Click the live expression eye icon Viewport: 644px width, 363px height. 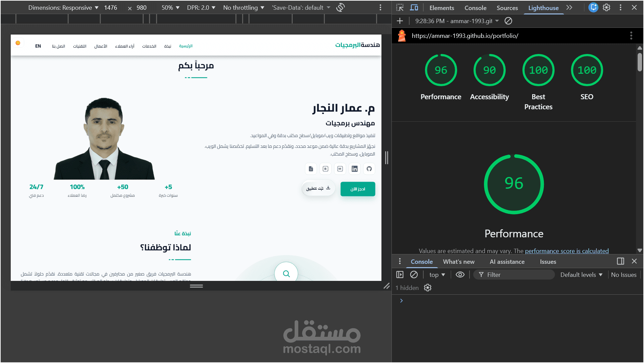point(460,275)
